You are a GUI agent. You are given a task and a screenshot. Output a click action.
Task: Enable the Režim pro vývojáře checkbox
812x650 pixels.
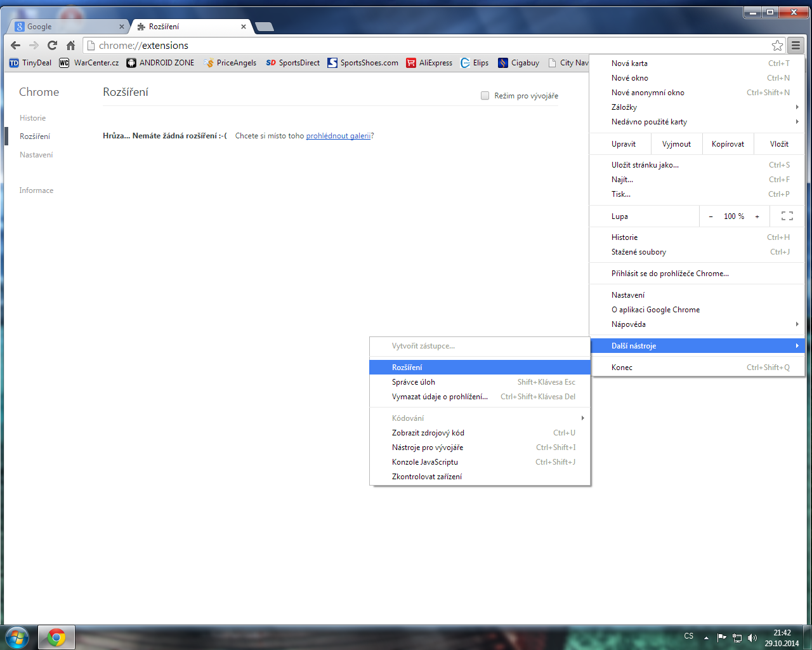point(485,96)
